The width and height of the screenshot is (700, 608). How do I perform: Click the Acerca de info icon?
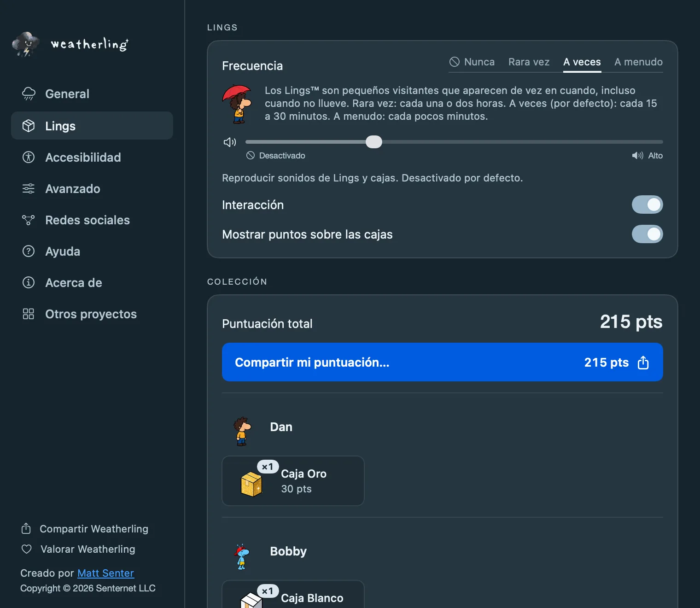(29, 282)
